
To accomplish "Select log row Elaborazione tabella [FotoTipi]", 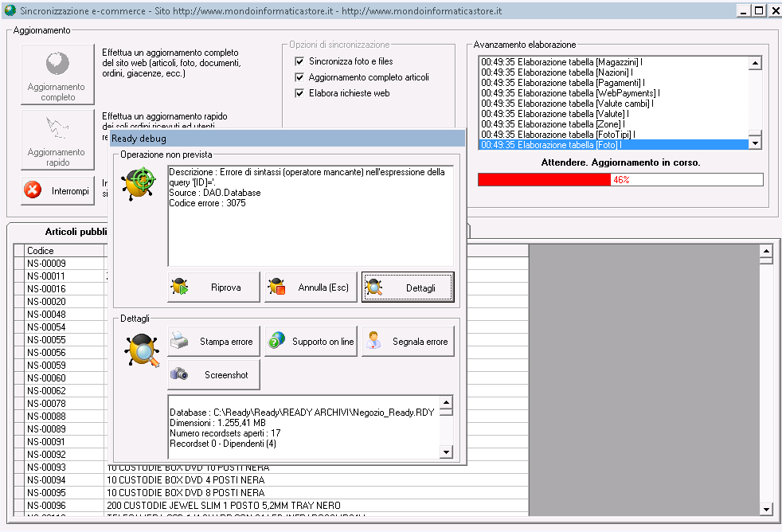I will point(613,135).
